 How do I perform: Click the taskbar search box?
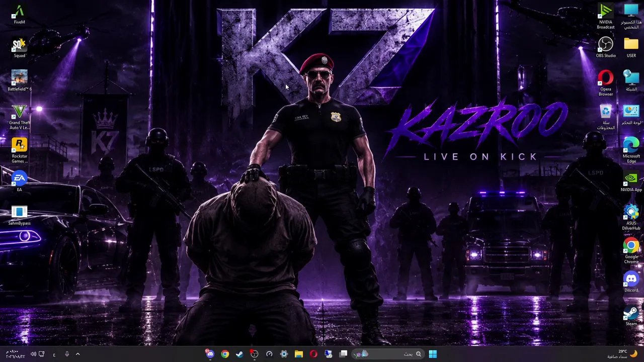point(388,354)
